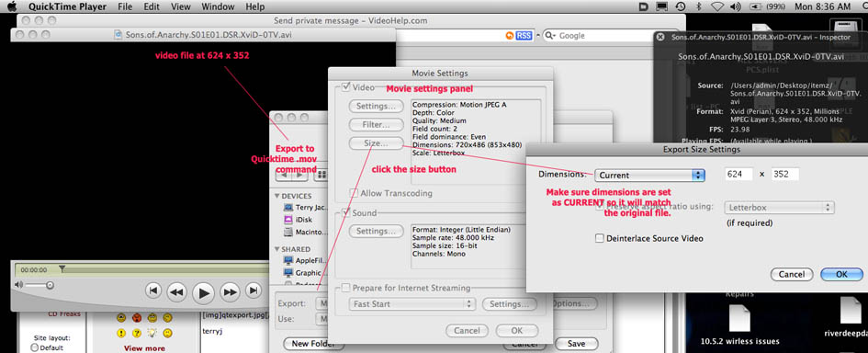Click the rewind playback button
868x353 pixels.
176,290
